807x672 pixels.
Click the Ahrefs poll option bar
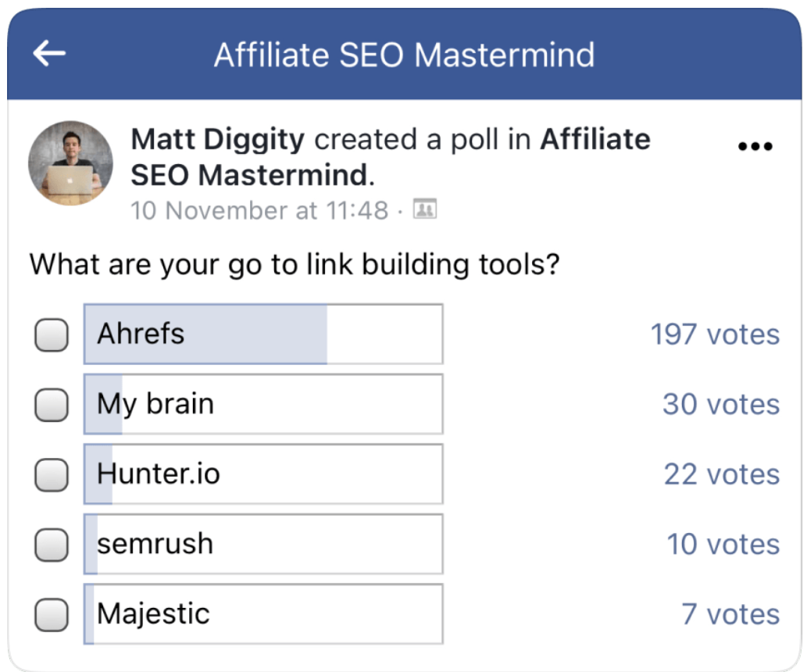tap(263, 334)
